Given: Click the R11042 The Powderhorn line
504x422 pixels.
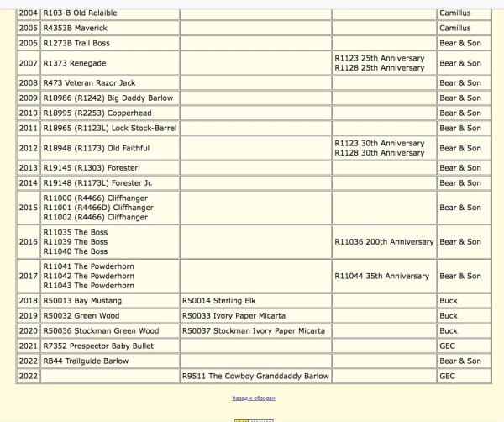Looking at the screenshot, I should (89, 276).
